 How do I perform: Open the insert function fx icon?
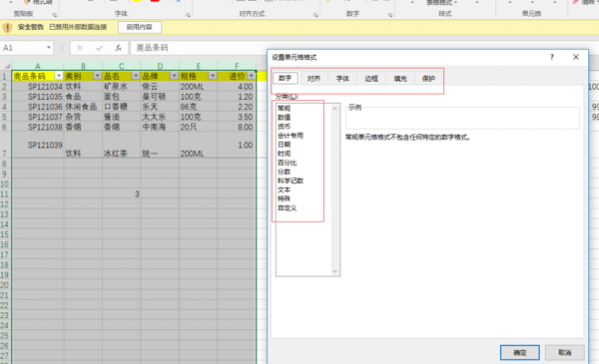(119, 48)
